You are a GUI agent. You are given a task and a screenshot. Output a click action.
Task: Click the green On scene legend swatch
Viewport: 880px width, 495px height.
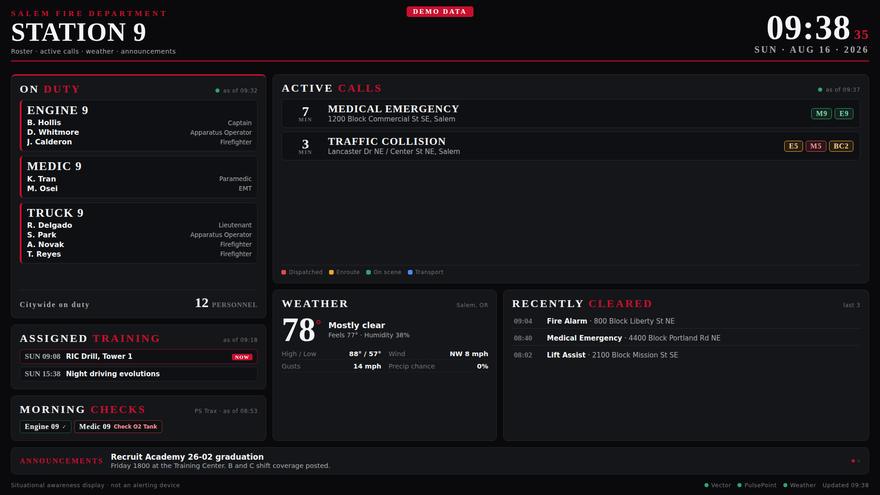tap(368, 272)
